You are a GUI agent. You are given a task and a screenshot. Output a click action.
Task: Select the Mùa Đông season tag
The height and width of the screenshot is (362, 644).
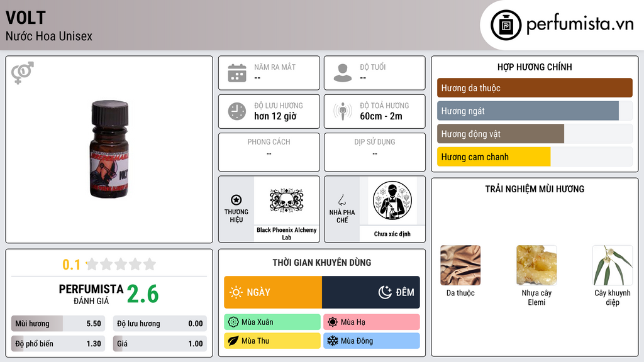click(x=372, y=341)
